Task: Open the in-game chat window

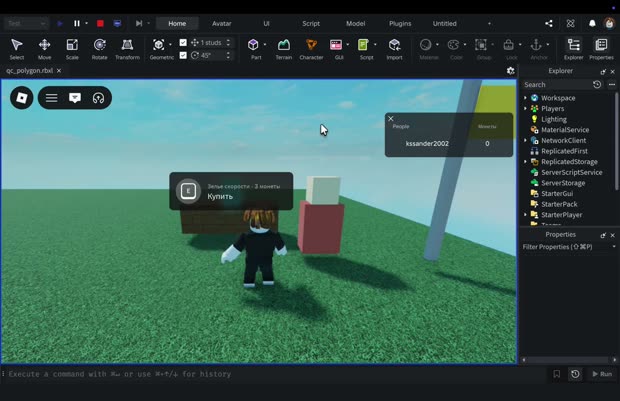Action: click(75, 98)
